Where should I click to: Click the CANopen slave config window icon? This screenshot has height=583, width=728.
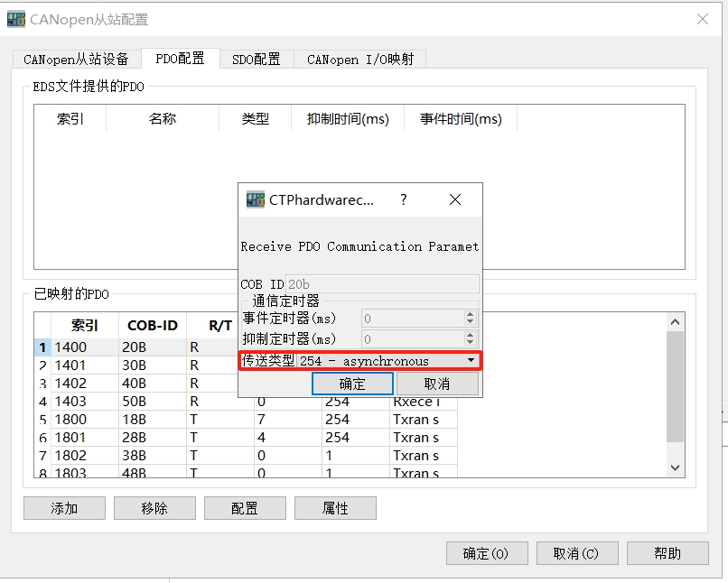pyautogui.click(x=15, y=20)
